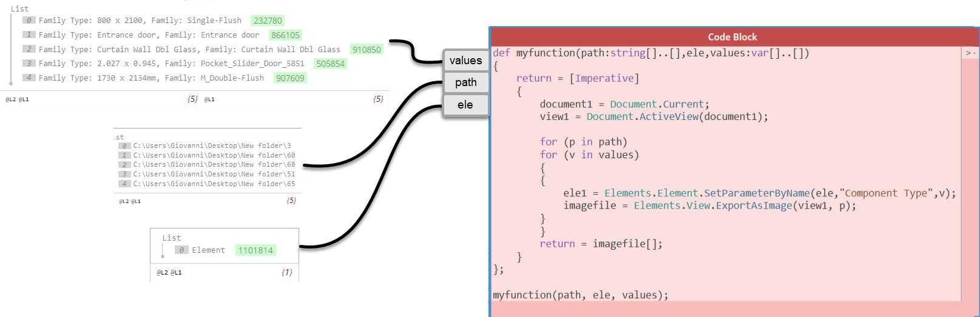Click the 'def myfunction' line in Code Block
This screenshot has width=980, height=317.
[x=651, y=53]
